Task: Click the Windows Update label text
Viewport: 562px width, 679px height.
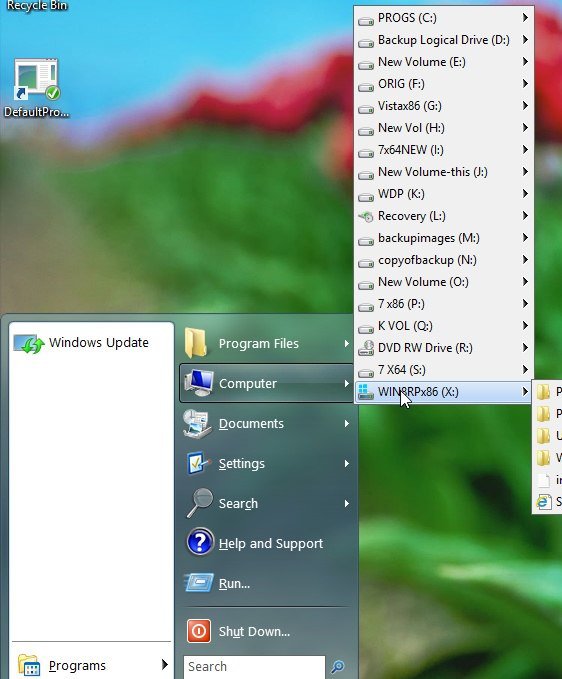Action: tap(99, 343)
